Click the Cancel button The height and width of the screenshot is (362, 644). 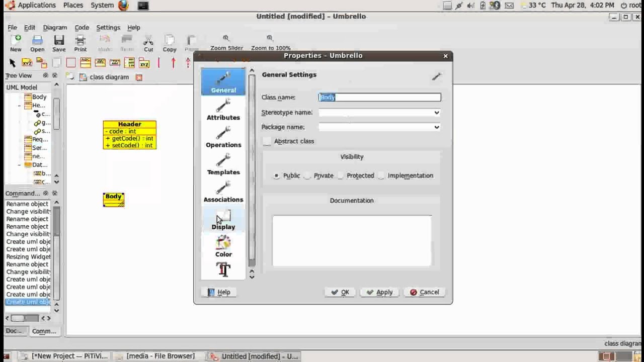(x=425, y=292)
